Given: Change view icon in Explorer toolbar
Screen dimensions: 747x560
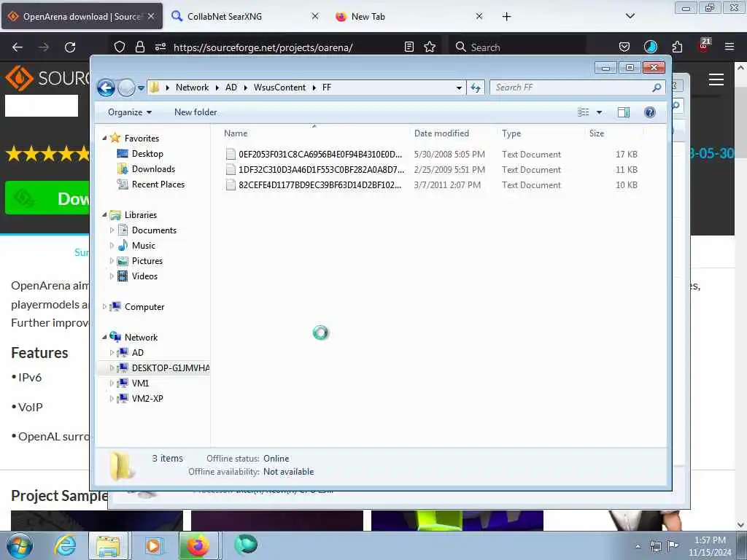Looking at the screenshot, I should pyautogui.click(x=583, y=112).
